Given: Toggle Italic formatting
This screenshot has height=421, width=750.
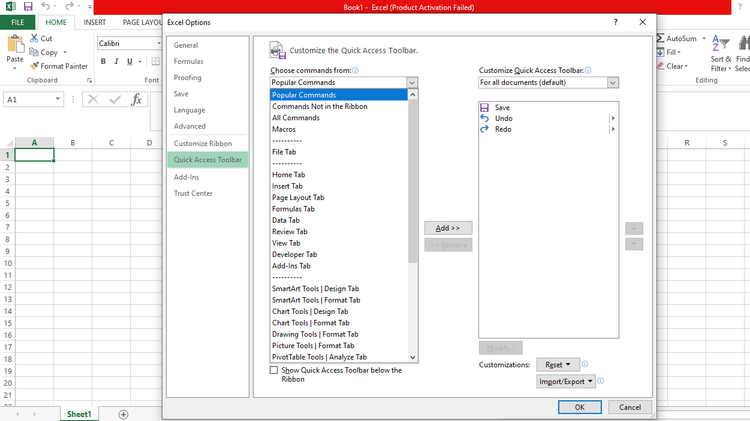Looking at the screenshot, I should click(x=116, y=61).
